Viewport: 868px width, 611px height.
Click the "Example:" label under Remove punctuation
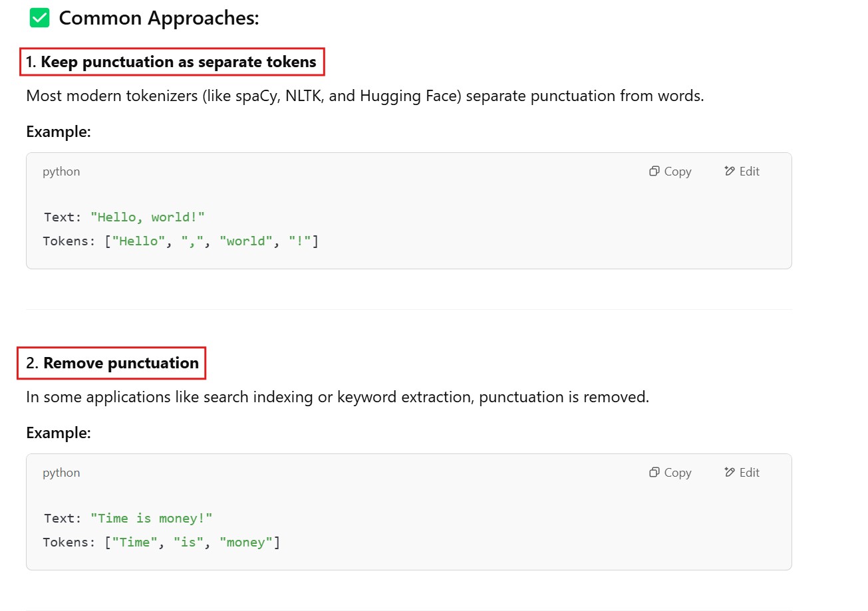pyautogui.click(x=59, y=433)
